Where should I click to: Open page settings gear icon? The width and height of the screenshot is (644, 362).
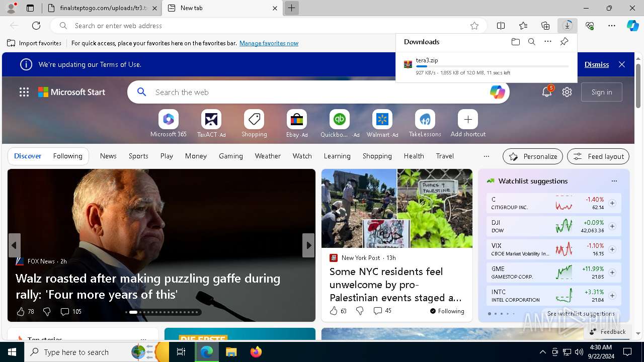click(567, 92)
